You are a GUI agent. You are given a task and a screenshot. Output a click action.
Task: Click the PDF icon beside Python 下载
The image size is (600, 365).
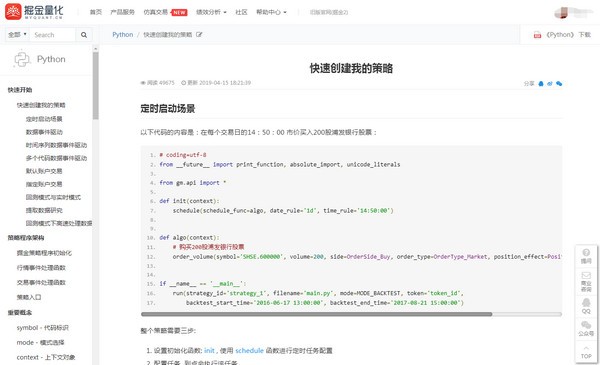click(x=537, y=35)
